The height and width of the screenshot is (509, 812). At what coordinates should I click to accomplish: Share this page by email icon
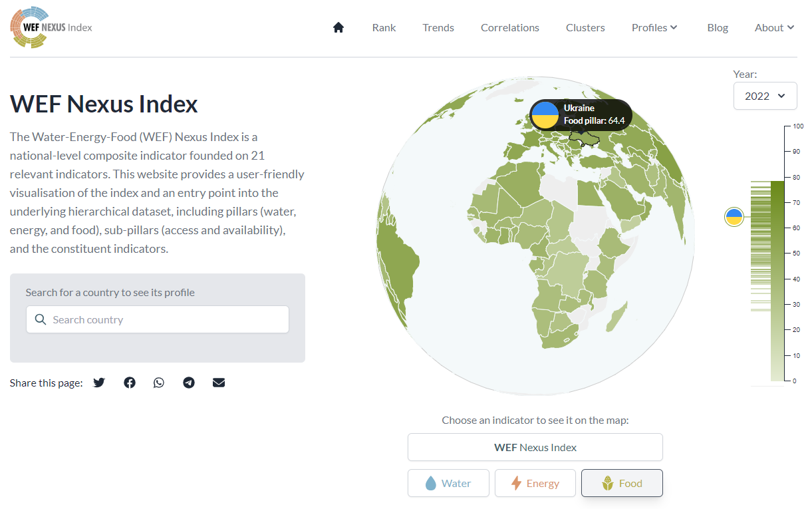(219, 383)
